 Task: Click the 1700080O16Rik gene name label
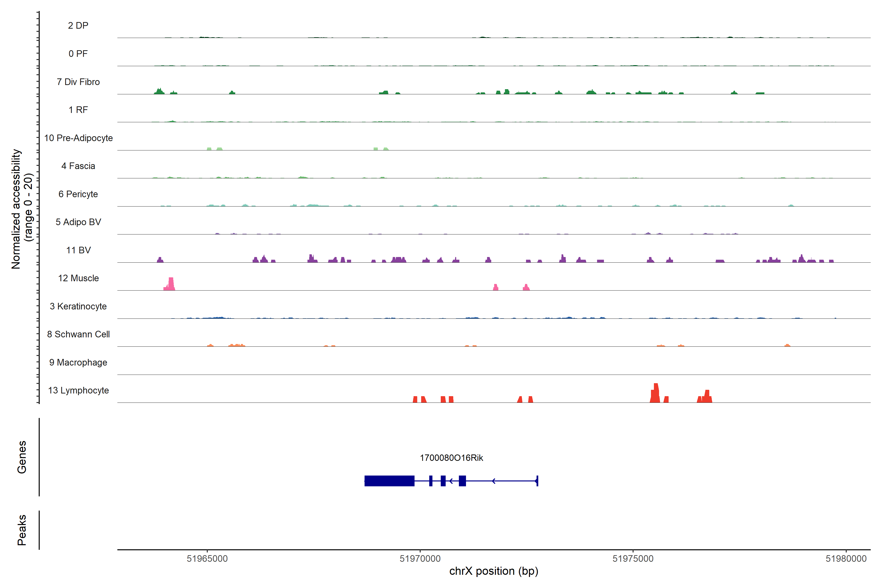pos(451,458)
